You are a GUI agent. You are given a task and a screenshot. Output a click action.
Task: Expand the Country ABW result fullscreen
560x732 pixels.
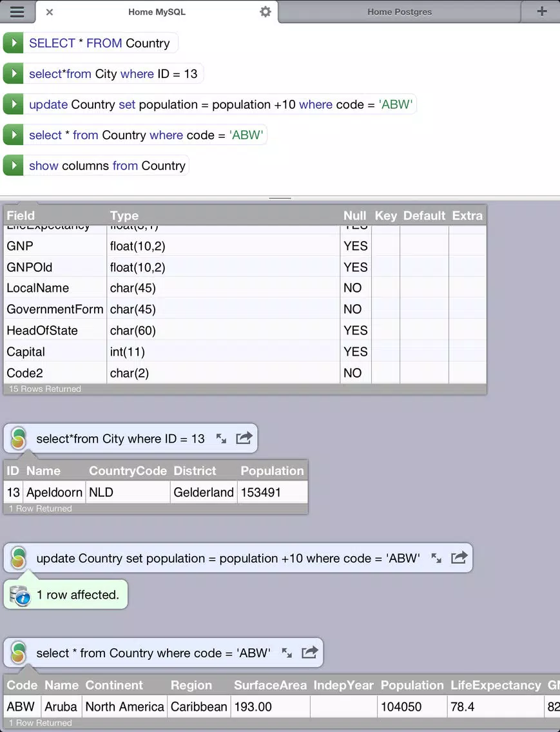[287, 653]
